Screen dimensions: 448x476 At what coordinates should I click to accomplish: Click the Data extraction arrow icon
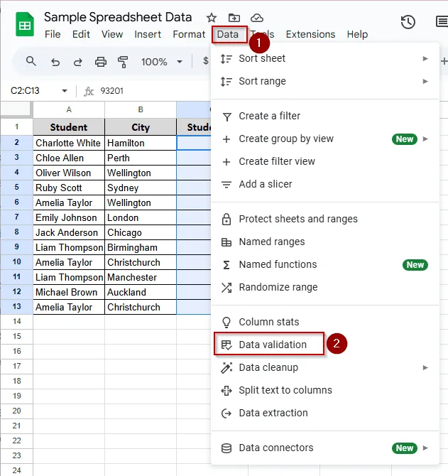(226, 413)
